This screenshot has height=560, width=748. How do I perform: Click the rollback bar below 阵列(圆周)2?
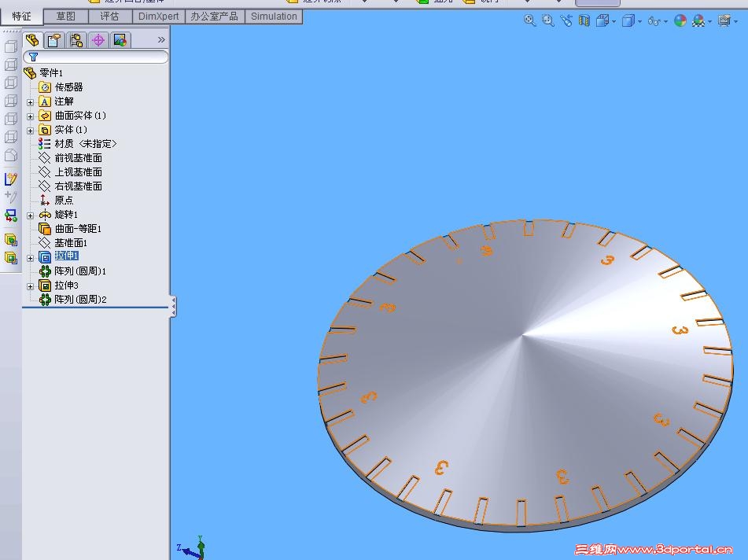point(95,308)
